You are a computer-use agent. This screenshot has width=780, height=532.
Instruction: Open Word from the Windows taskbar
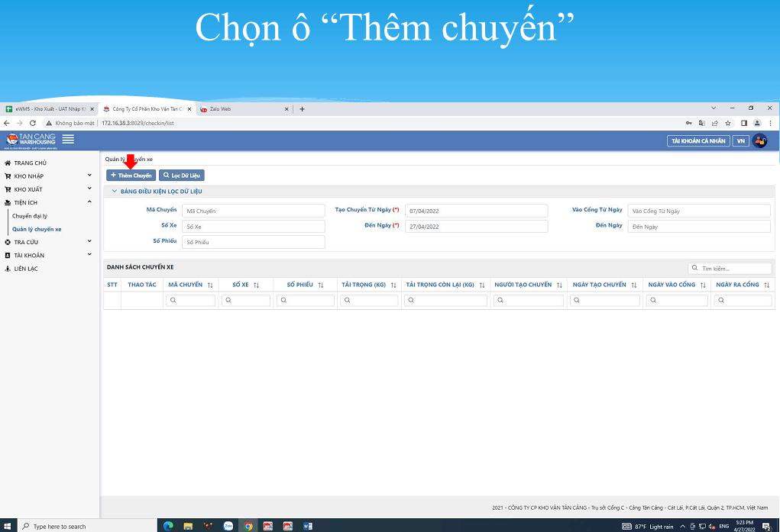click(307, 526)
